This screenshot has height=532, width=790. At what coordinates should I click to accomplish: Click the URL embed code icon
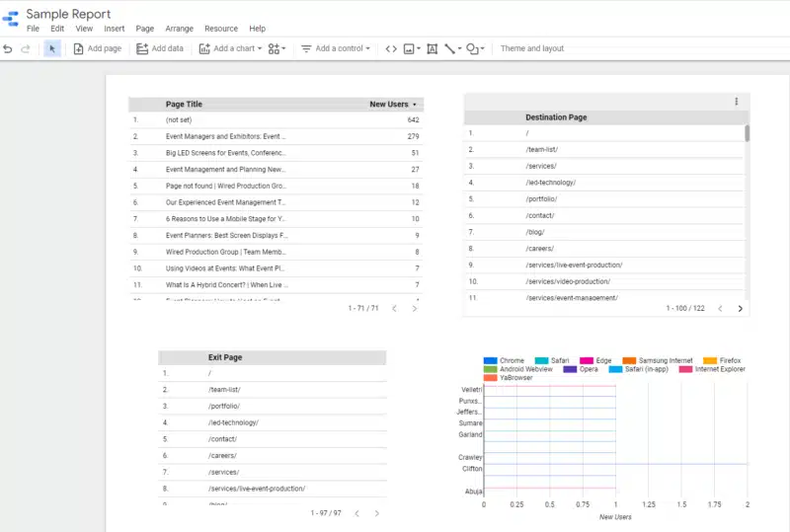coord(391,48)
